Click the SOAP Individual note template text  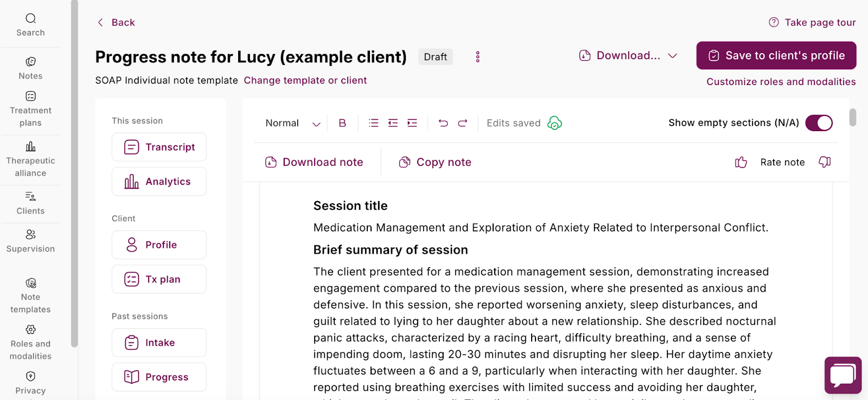167,80
